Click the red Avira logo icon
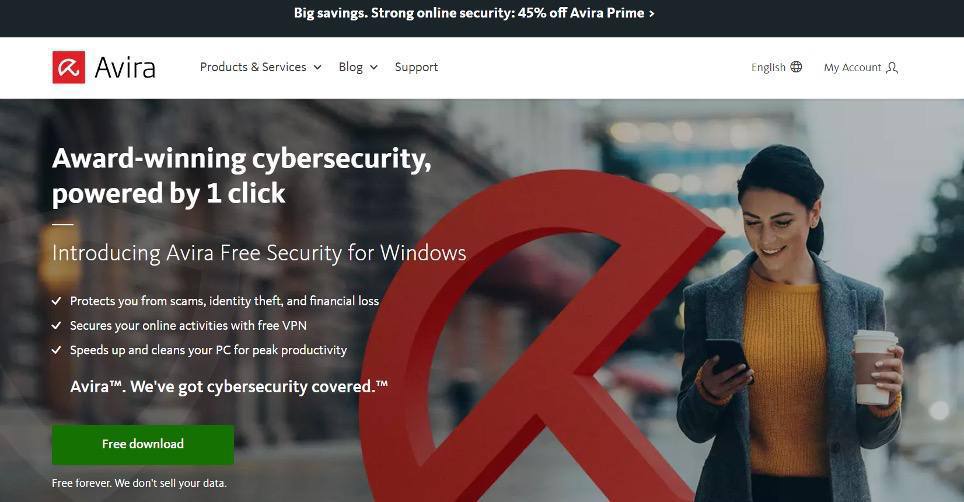 (69, 67)
